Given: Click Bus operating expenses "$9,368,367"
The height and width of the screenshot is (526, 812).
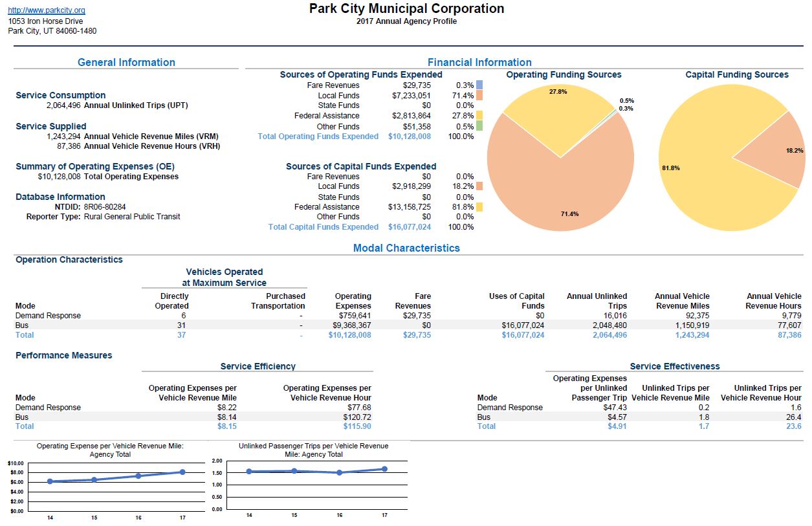Looking at the screenshot, I should [x=351, y=325].
